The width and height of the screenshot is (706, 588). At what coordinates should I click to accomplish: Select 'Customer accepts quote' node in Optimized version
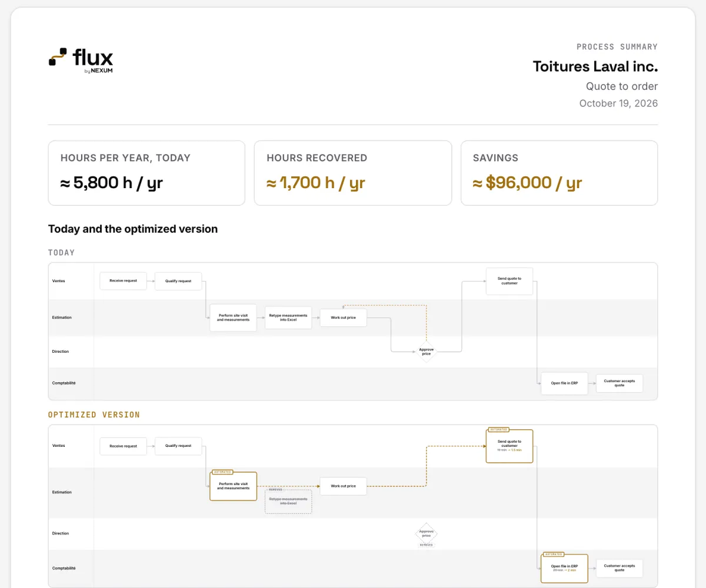(x=620, y=569)
